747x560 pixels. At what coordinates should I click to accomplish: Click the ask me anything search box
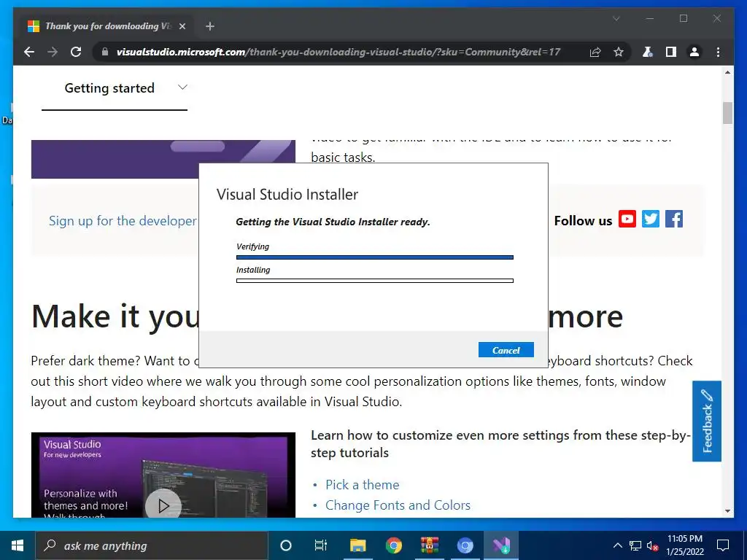point(152,545)
